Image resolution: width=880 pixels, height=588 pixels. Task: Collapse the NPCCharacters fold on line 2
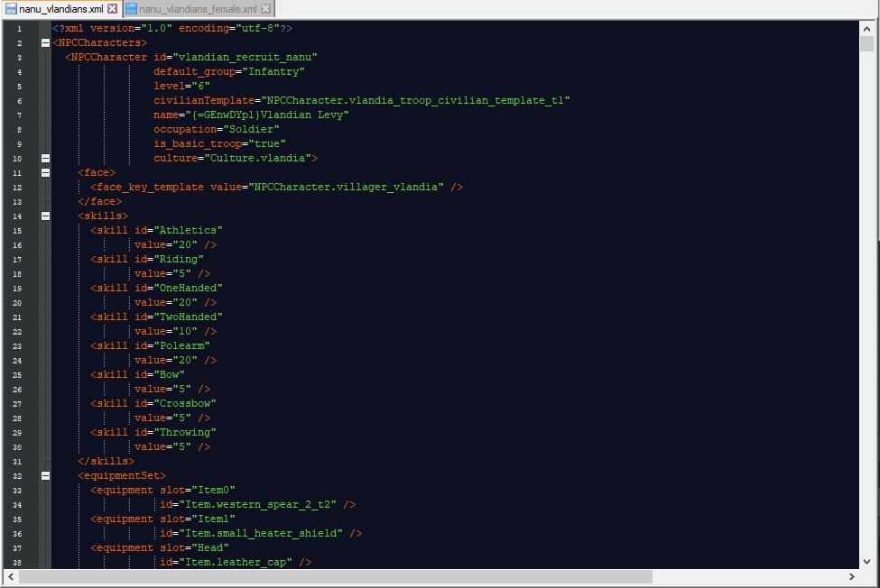click(x=45, y=42)
